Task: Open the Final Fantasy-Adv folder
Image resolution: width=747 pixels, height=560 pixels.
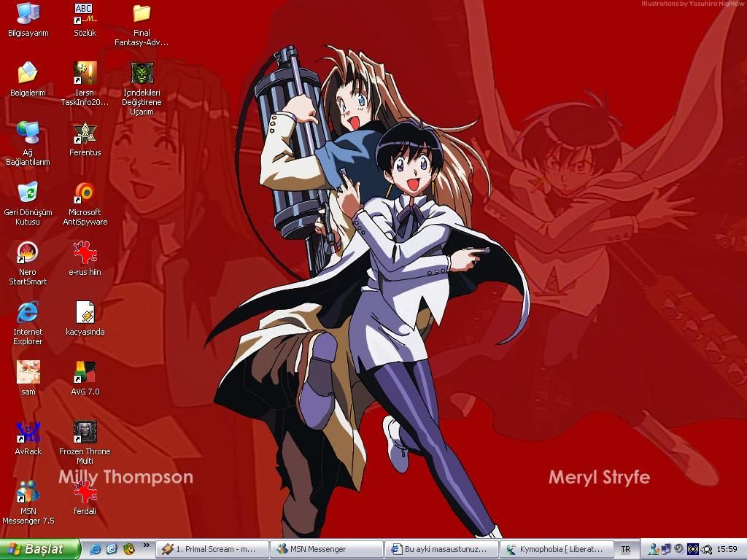Action: (142, 14)
